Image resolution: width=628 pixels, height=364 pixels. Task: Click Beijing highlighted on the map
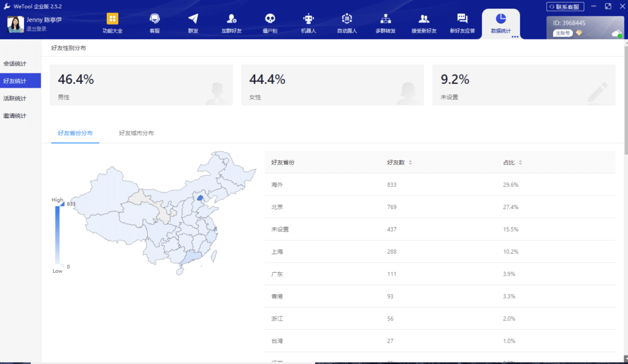(x=200, y=198)
